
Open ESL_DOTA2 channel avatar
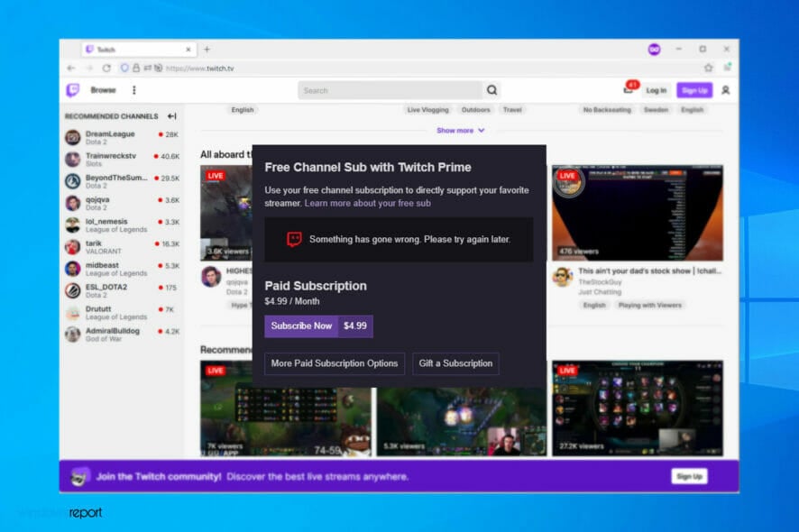72,290
